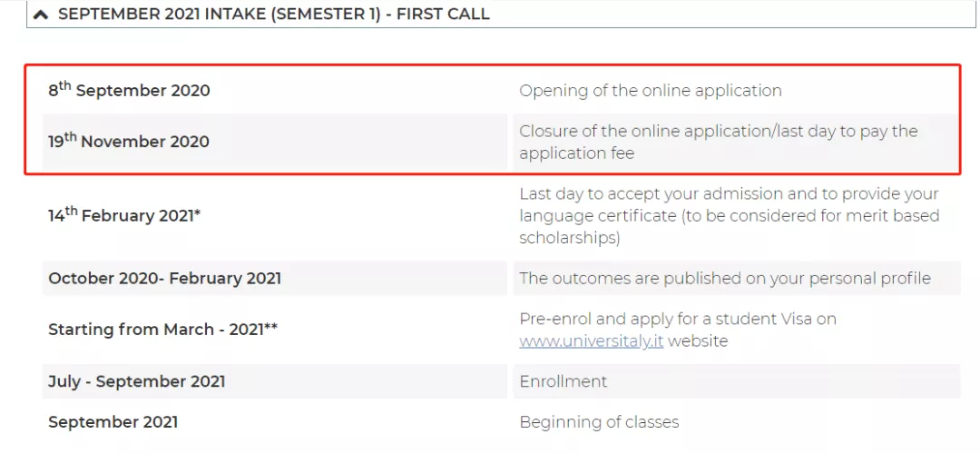Open the www.universitaly.it link
This screenshot has height=454, width=980.
pos(591,341)
